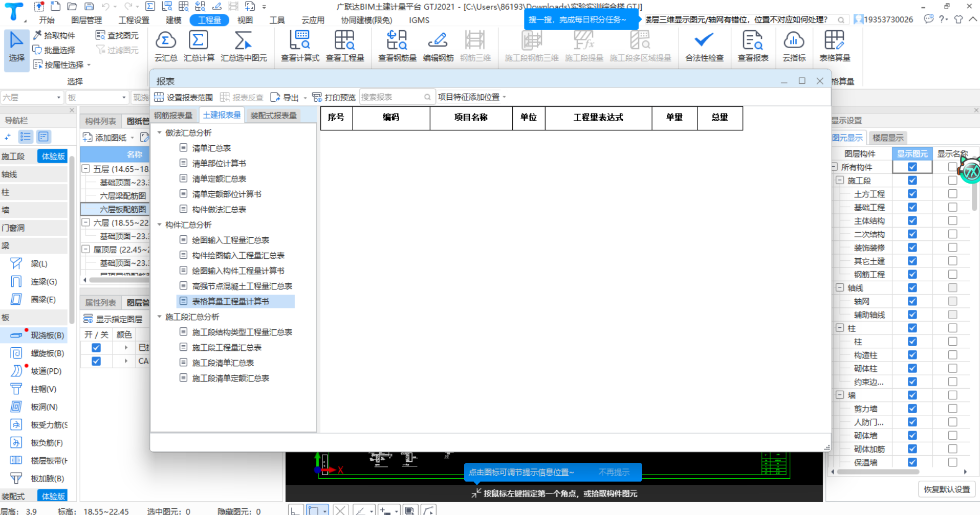Select 连梁(G) coupling beam component
980x515 pixels.
coord(34,281)
